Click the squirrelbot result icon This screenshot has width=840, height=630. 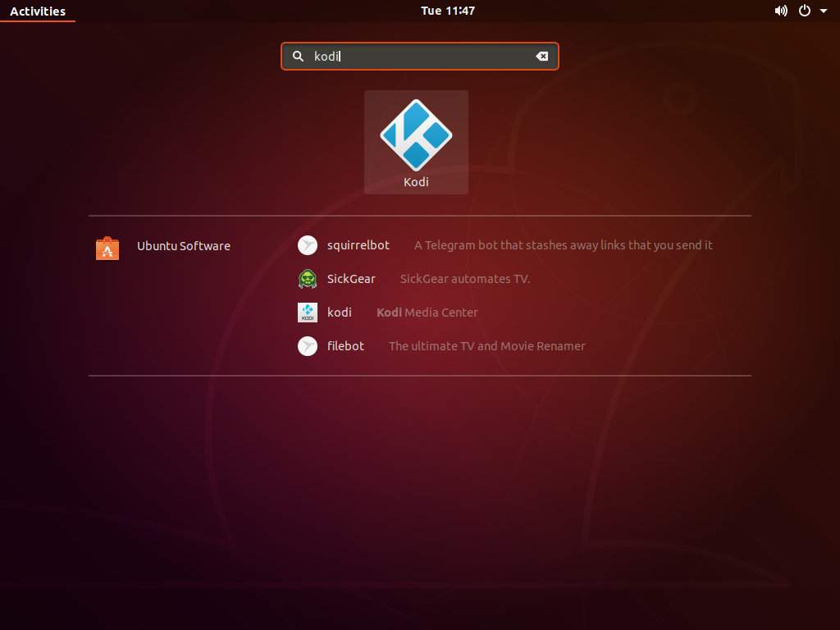[307, 245]
